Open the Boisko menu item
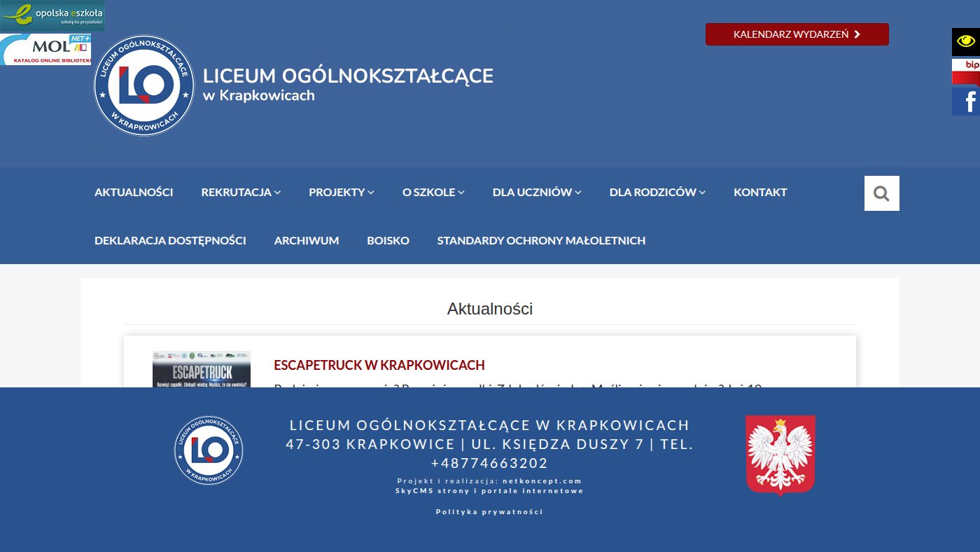980x552 pixels. (x=388, y=240)
